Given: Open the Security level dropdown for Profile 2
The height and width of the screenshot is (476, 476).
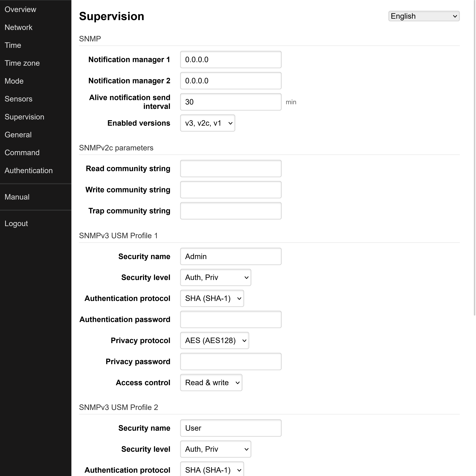Looking at the screenshot, I should click(x=215, y=449).
